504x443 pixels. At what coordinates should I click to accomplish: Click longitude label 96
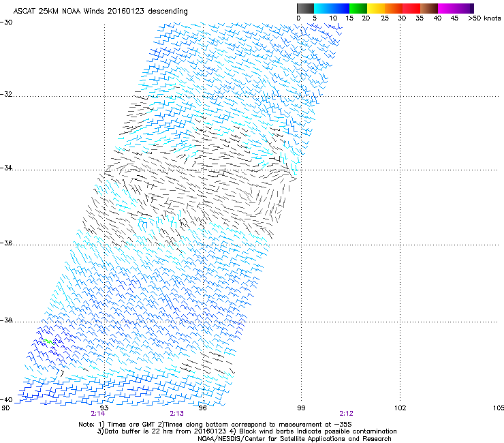202,408
